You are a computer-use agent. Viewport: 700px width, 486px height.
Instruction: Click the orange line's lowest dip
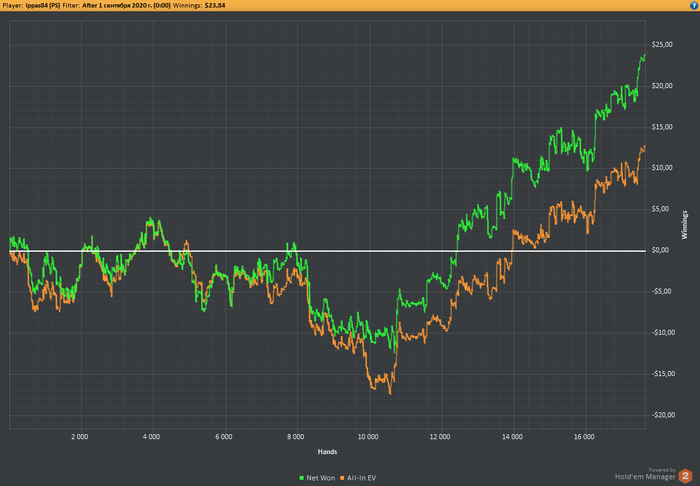(390, 393)
